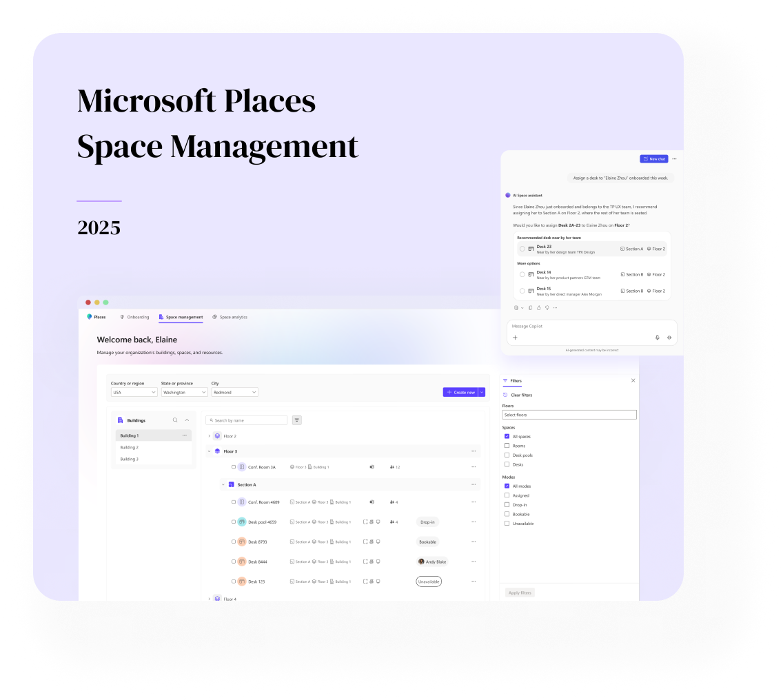The height and width of the screenshot is (700, 783).
Task: Check the Rooms filter checkbox
Action: click(507, 446)
